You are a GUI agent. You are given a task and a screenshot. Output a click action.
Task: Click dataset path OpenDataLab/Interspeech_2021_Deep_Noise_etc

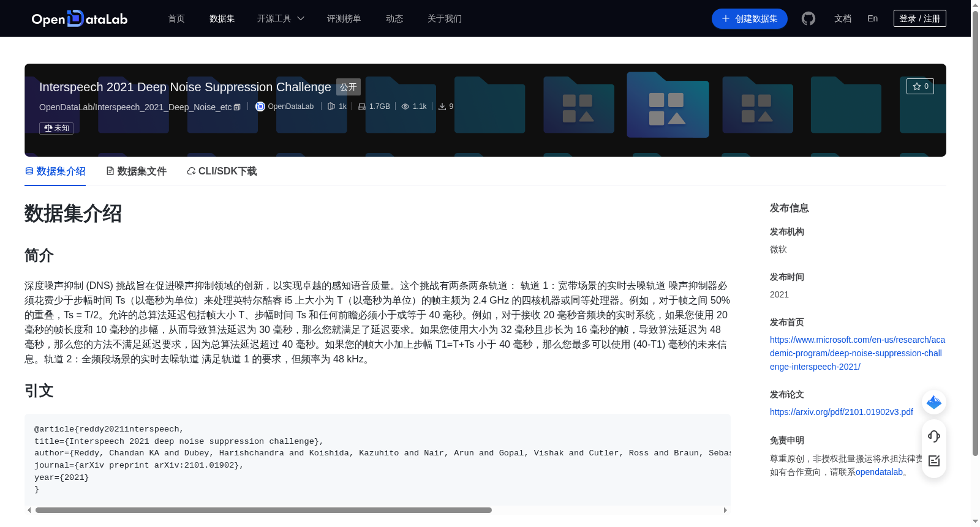[x=135, y=107]
